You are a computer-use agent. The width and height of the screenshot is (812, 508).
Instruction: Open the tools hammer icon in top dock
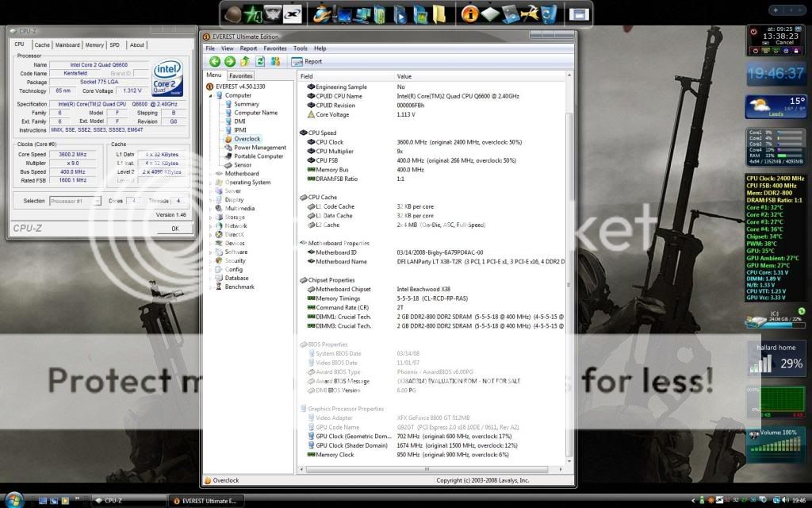tap(530, 14)
